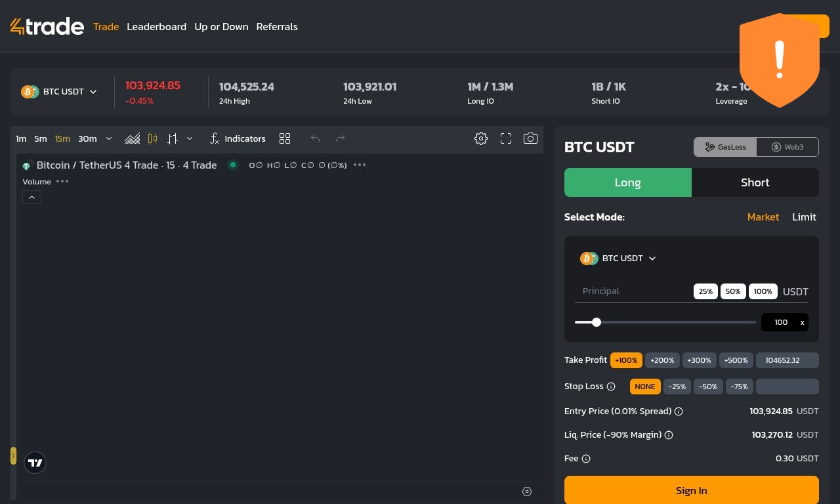Select the -50% Stop Loss preset

click(708, 387)
